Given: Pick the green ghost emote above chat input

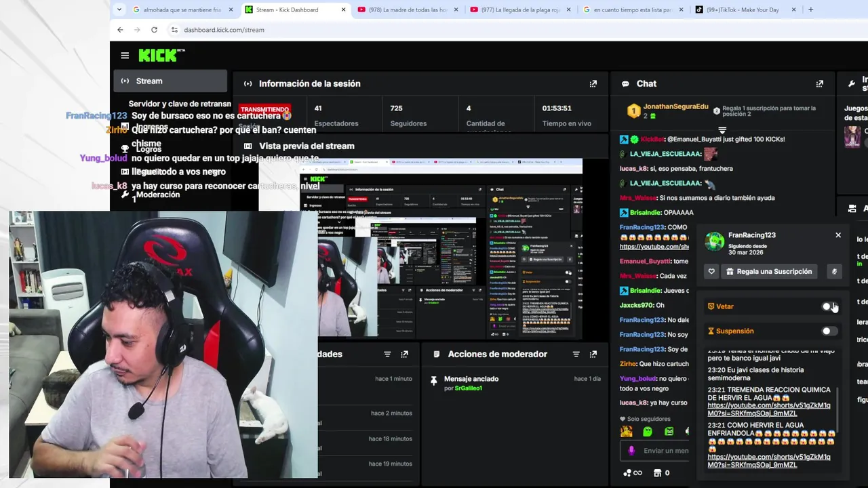Looking at the screenshot, I should point(648,432).
